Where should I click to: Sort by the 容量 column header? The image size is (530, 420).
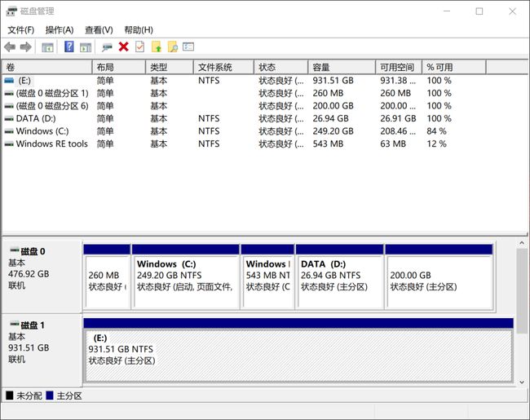[x=342, y=67]
